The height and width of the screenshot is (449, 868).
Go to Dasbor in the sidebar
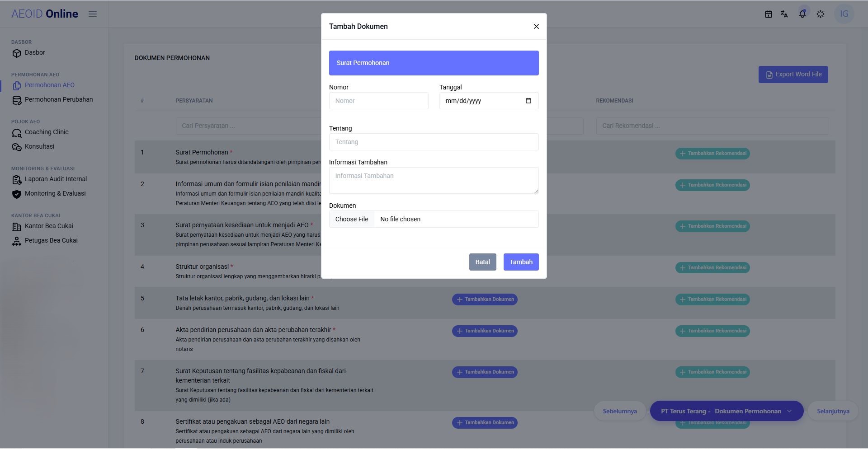tap(35, 53)
